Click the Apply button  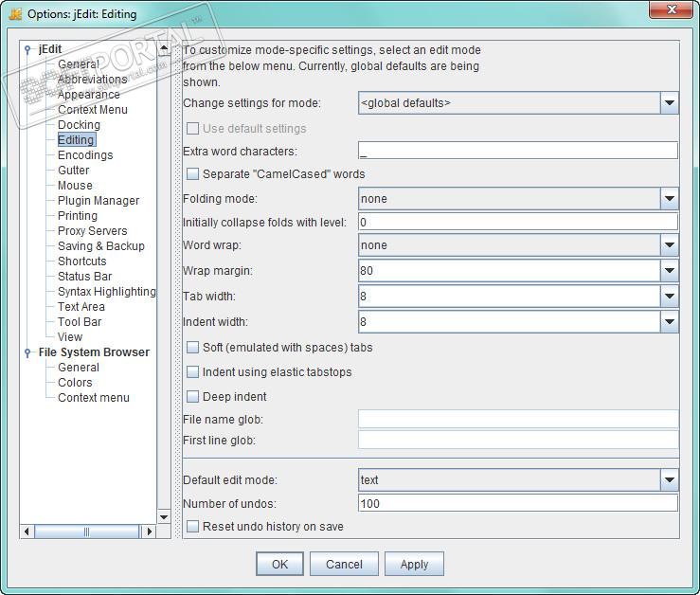pyautogui.click(x=414, y=564)
